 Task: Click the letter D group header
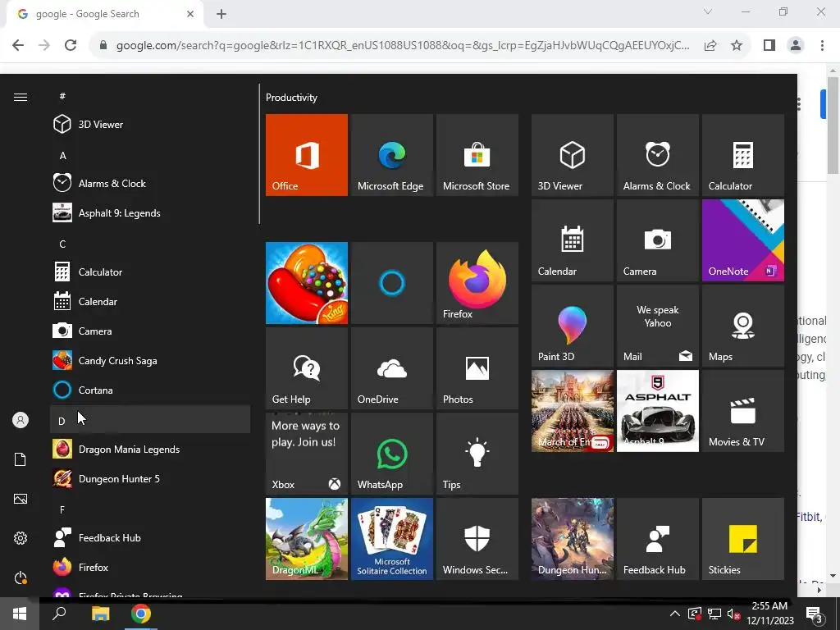(150, 419)
